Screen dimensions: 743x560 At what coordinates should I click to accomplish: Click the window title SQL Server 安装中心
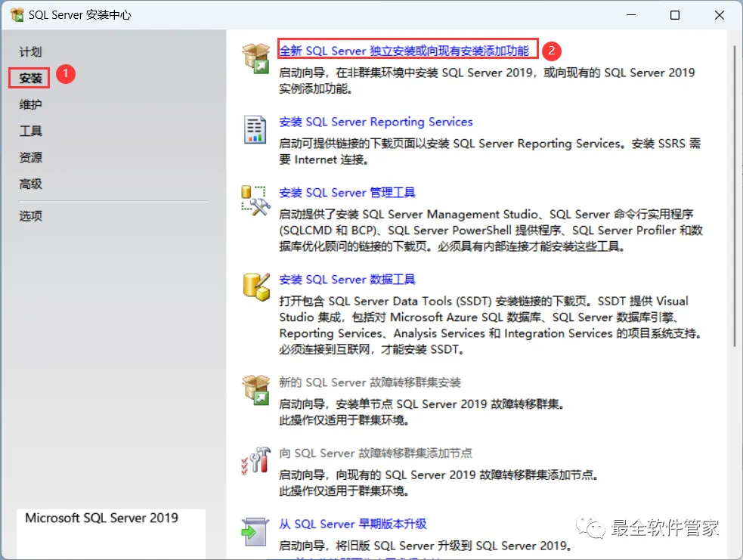pos(80,15)
